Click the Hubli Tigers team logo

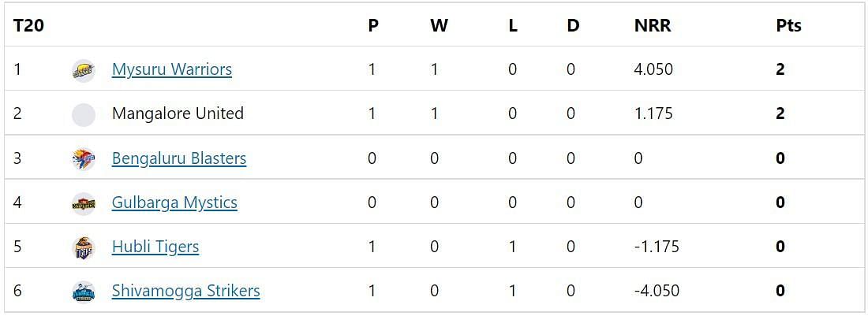(x=83, y=247)
